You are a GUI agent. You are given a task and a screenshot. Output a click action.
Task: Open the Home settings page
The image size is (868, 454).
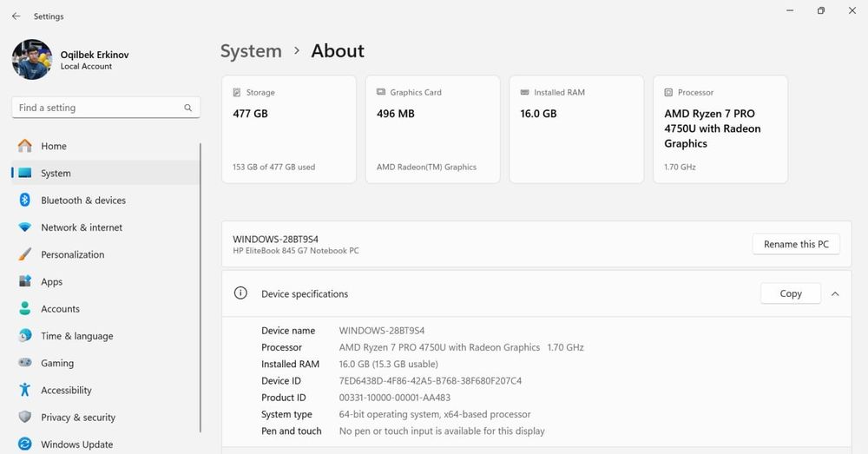[x=105, y=146]
